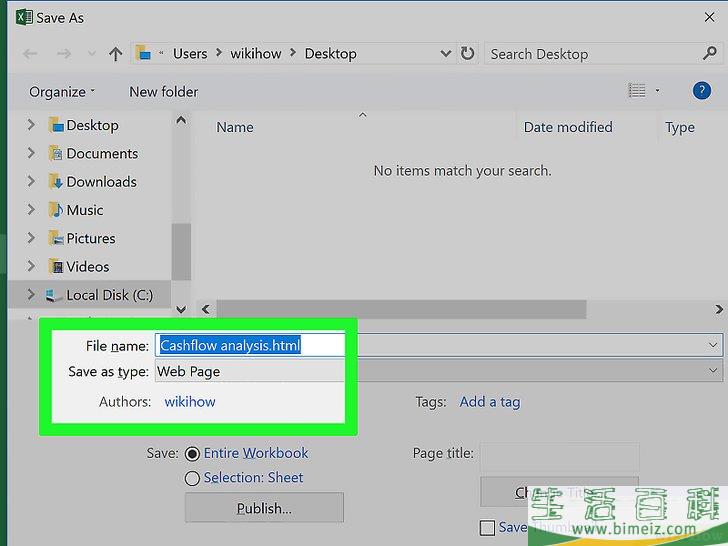Image resolution: width=728 pixels, height=546 pixels.
Task: Click the Add a tag link
Action: (x=489, y=402)
